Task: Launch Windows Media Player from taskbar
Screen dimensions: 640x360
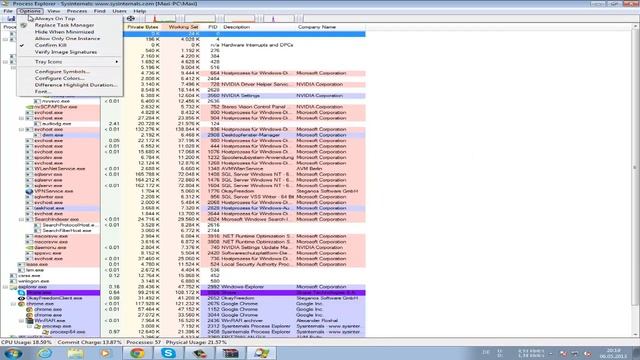Action: [x=105, y=353]
